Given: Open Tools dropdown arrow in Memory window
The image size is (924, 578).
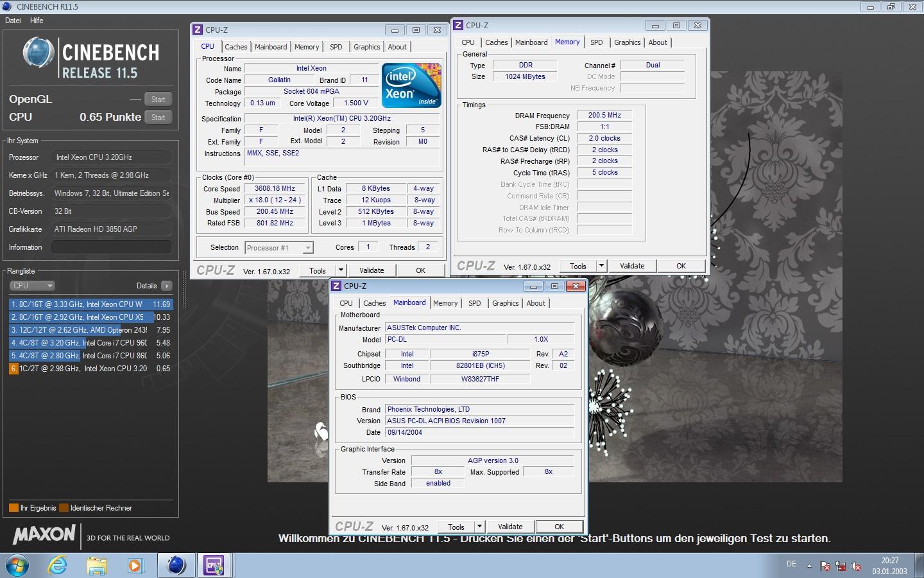Looking at the screenshot, I should [602, 266].
